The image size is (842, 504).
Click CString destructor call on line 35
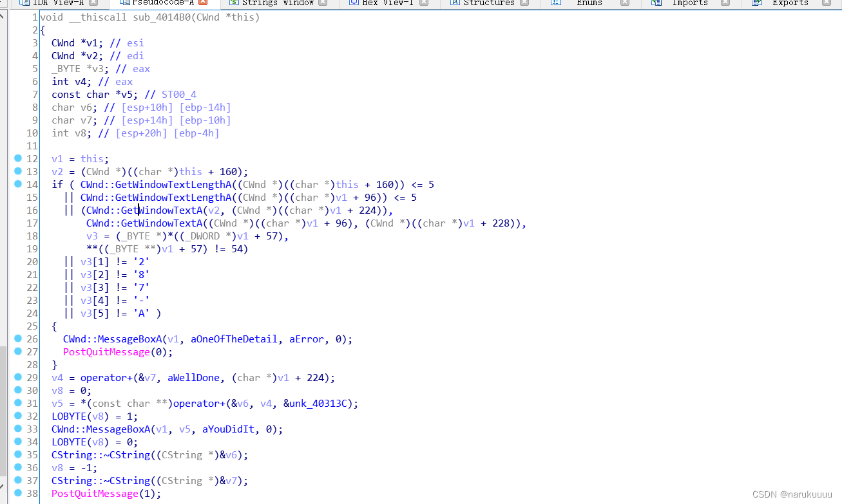click(100, 455)
